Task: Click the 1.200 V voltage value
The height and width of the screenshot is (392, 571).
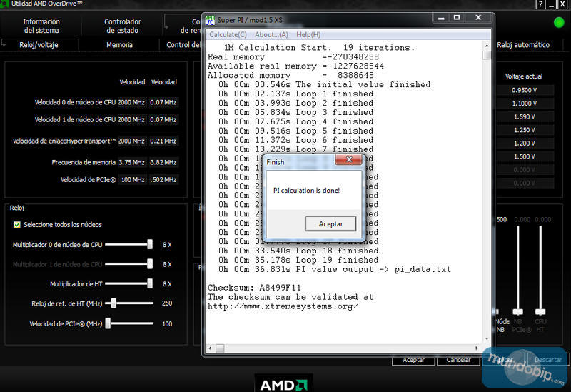Action: click(x=524, y=144)
